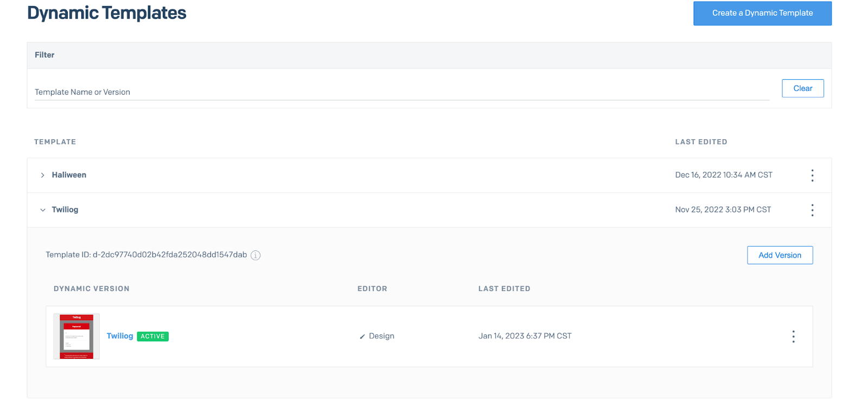Click Create a Dynamic Template button
The width and height of the screenshot is (868, 413).
click(762, 13)
